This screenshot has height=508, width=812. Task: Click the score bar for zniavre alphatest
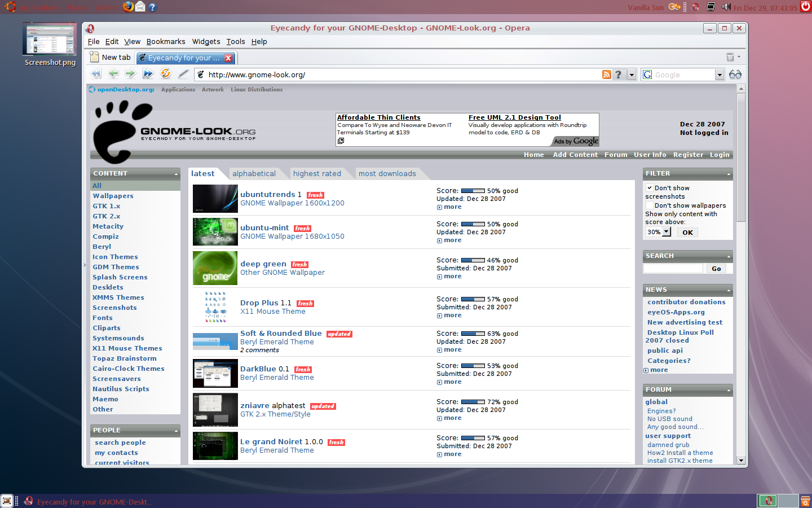coord(473,402)
